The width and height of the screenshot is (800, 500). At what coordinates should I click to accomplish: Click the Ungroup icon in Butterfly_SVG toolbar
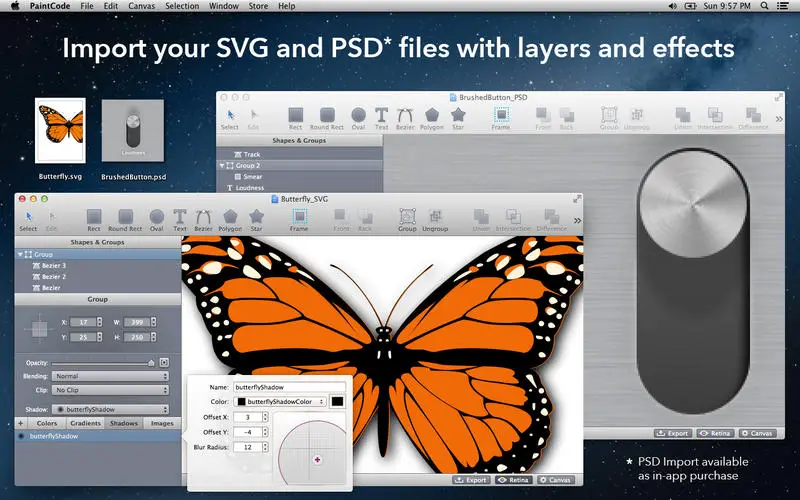435,220
